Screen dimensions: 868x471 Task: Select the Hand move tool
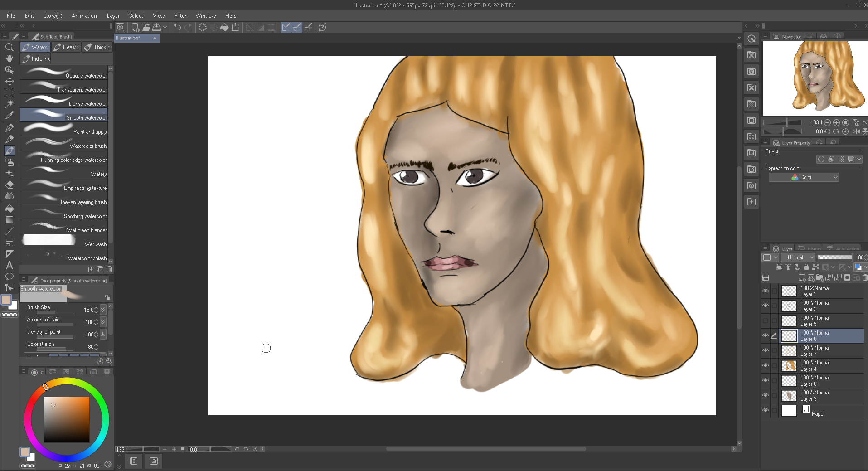coord(9,58)
